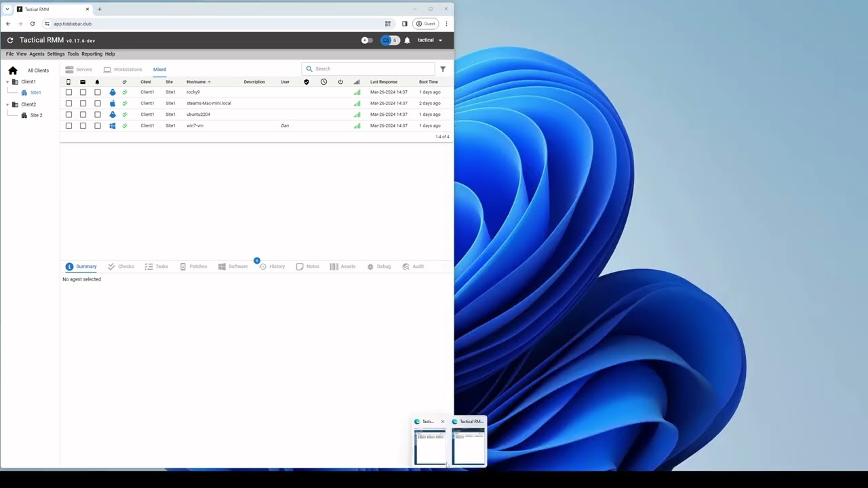Click into the agent Search field
The image size is (868, 488).
(368, 68)
